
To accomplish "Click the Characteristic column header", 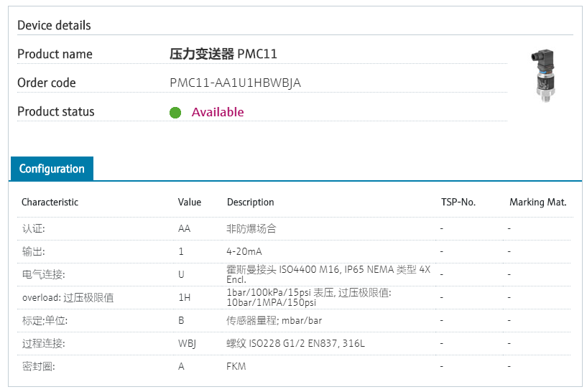I will point(50,202).
